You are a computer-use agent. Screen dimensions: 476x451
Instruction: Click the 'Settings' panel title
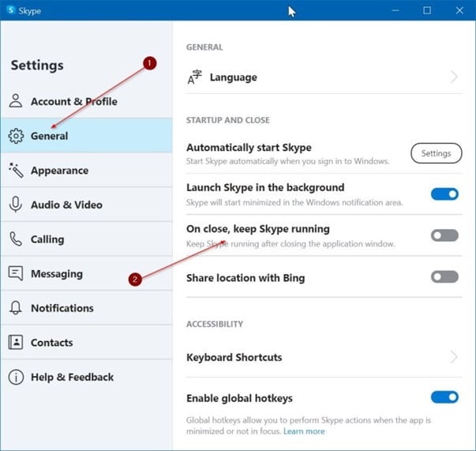pos(37,66)
